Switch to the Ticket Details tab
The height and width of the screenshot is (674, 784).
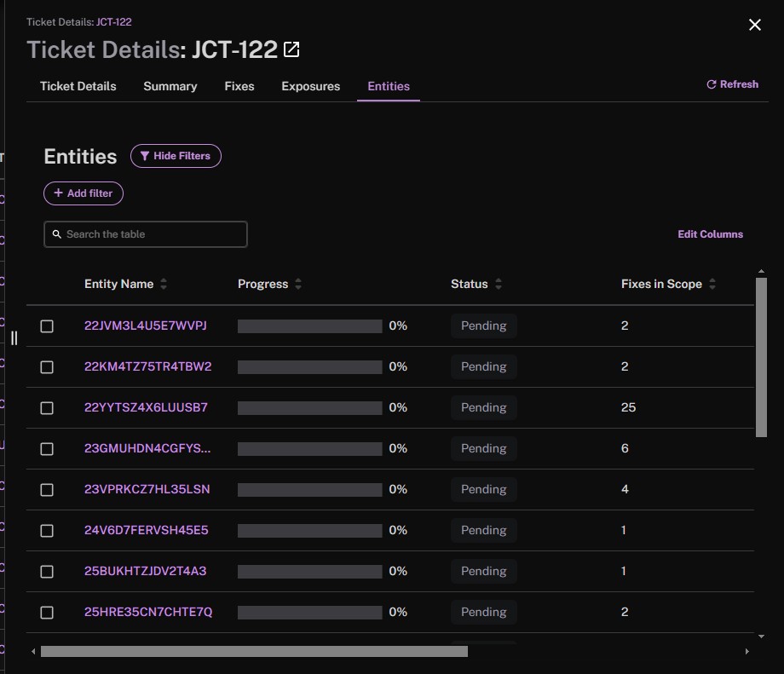pos(78,86)
